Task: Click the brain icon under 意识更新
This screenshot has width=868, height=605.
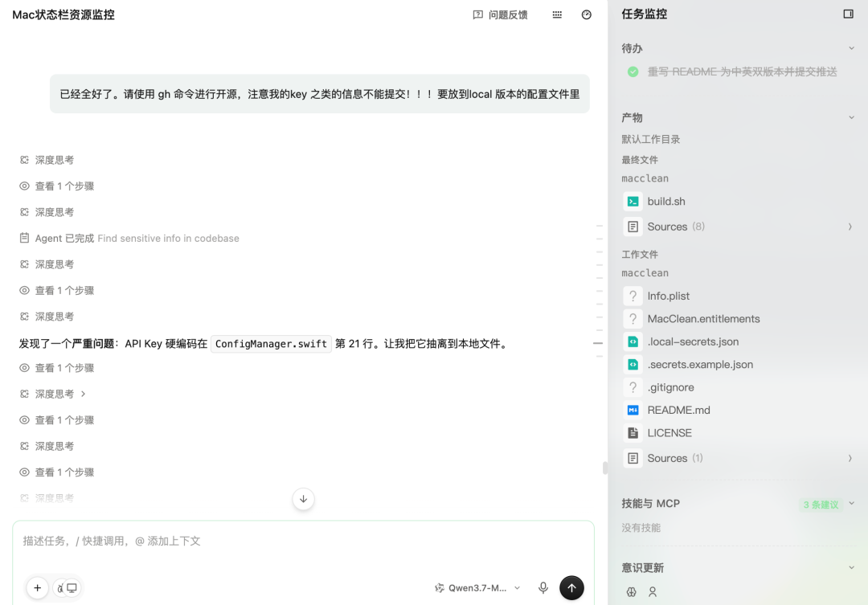Action: (631, 591)
